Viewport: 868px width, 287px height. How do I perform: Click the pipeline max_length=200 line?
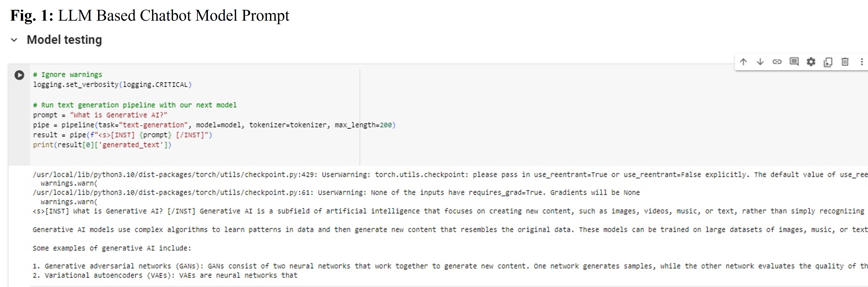pos(214,125)
